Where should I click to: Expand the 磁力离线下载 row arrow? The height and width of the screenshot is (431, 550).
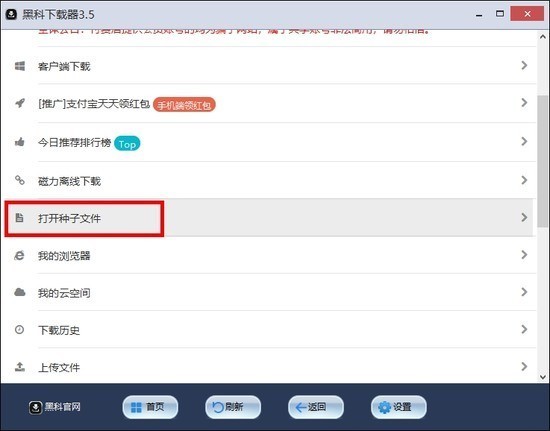524,180
